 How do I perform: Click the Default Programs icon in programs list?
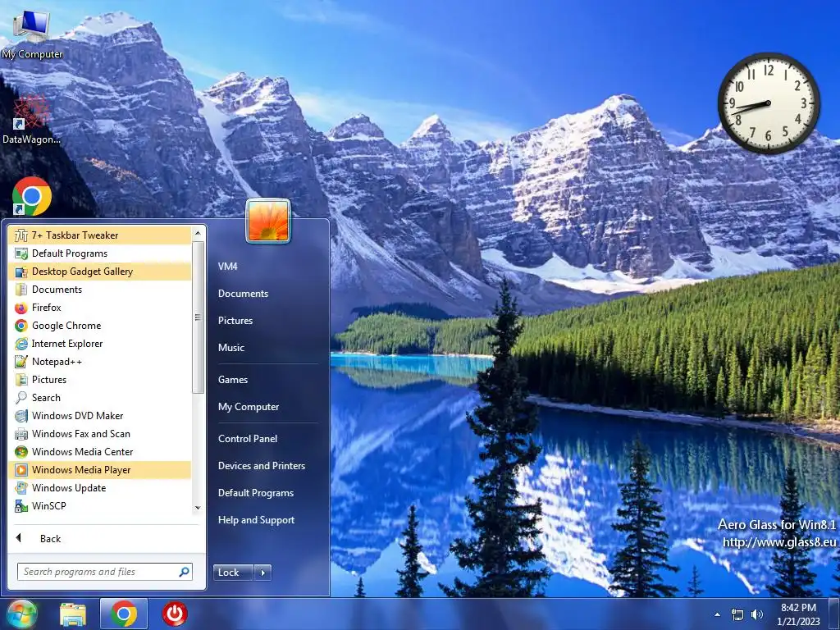pyautogui.click(x=21, y=253)
